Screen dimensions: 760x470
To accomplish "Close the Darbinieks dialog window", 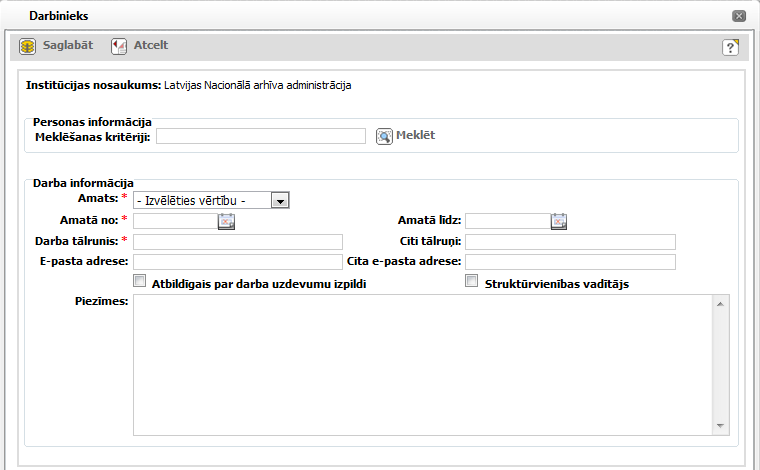I will (739, 16).
